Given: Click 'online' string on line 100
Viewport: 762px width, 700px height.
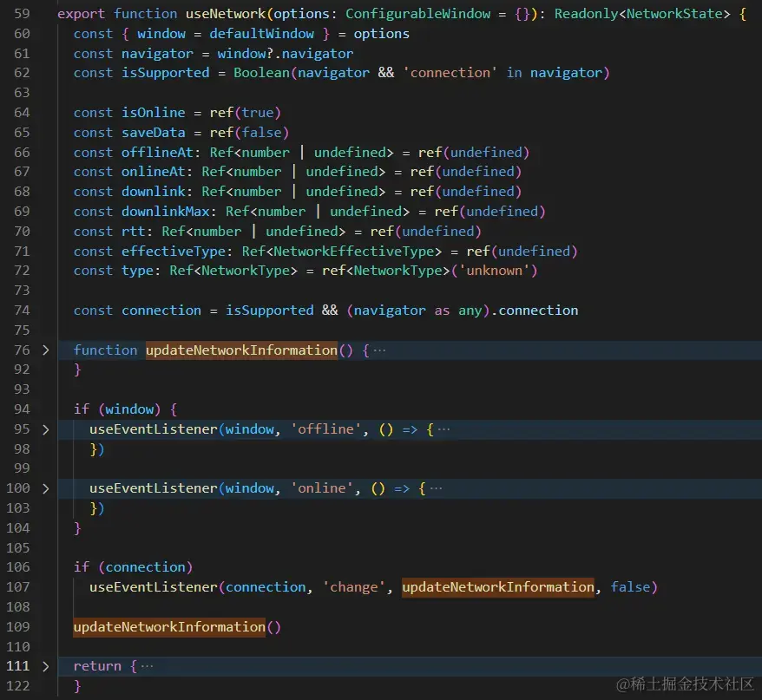Looking at the screenshot, I should (322, 488).
